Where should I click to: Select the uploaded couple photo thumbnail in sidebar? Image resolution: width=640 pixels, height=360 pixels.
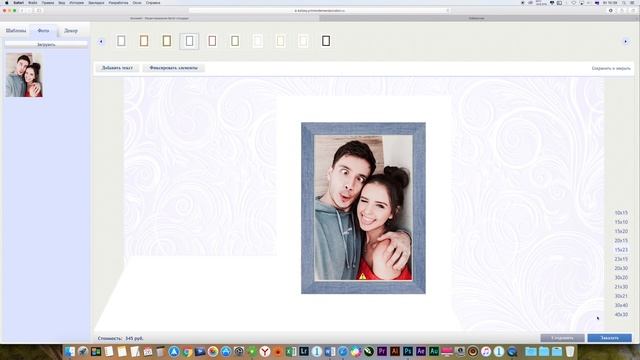[24, 75]
